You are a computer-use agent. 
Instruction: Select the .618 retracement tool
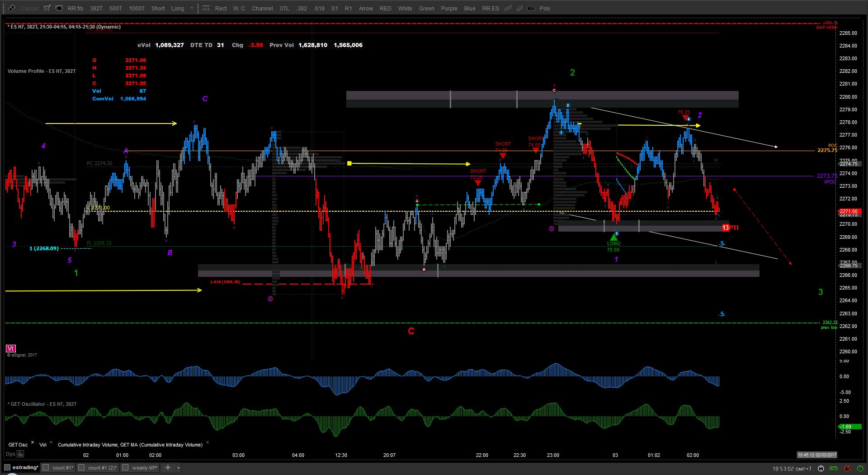pyautogui.click(x=319, y=9)
